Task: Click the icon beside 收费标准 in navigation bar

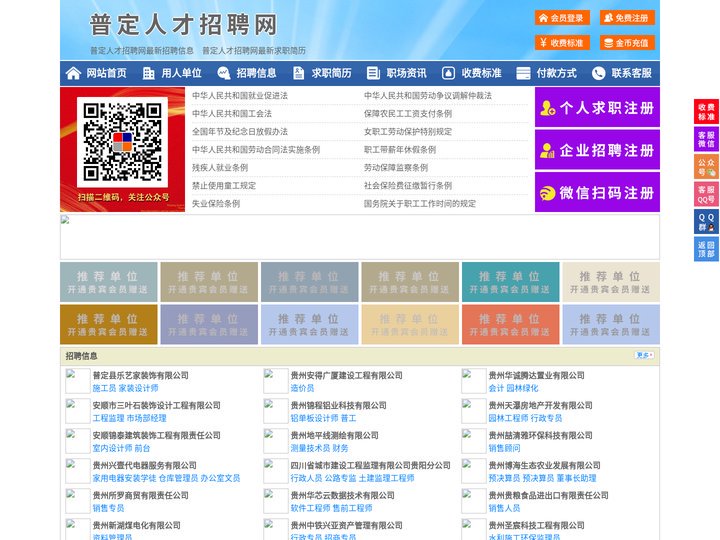Action: 448,73
